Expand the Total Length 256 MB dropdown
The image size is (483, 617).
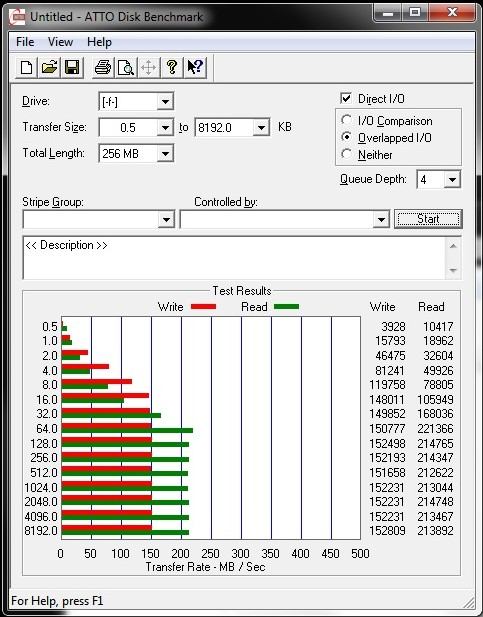coord(165,153)
